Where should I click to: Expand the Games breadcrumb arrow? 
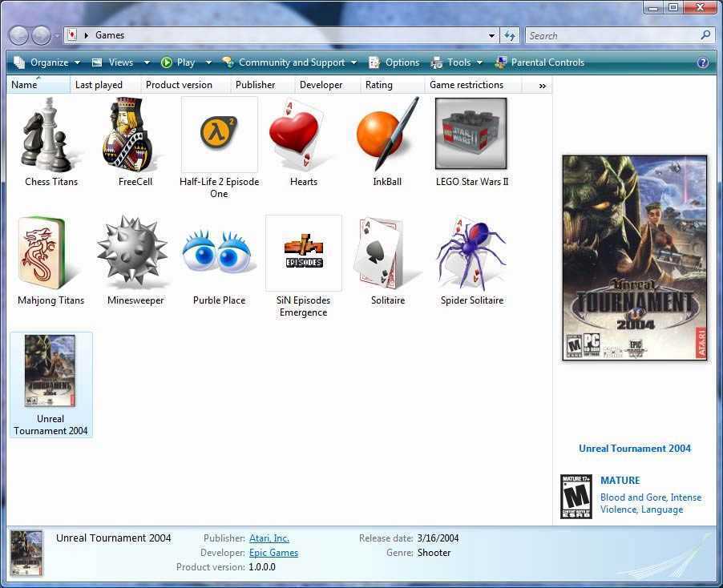tap(86, 35)
